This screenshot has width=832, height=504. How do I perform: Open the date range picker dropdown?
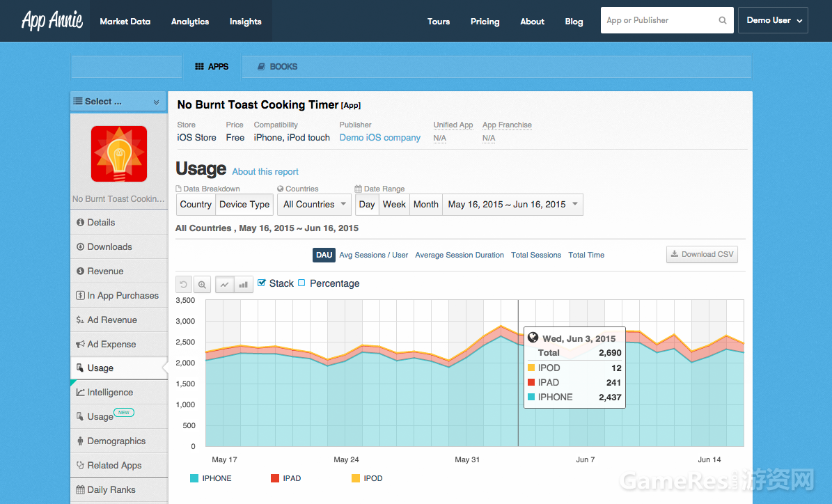pos(512,204)
